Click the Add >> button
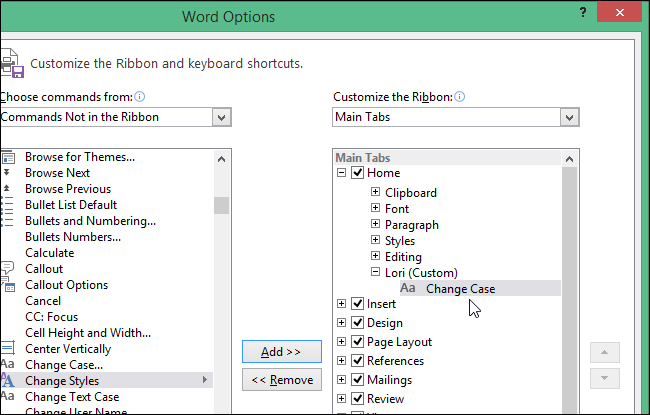The image size is (650, 415). pyautogui.click(x=282, y=352)
